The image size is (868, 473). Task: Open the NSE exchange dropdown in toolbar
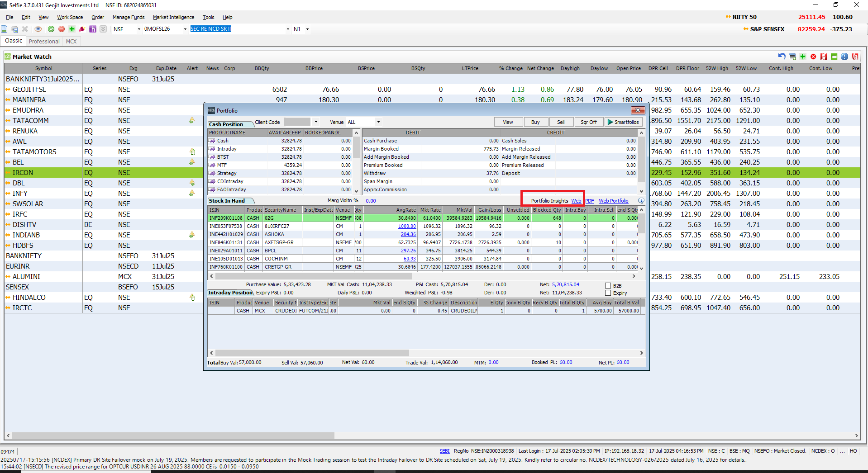pyautogui.click(x=138, y=29)
